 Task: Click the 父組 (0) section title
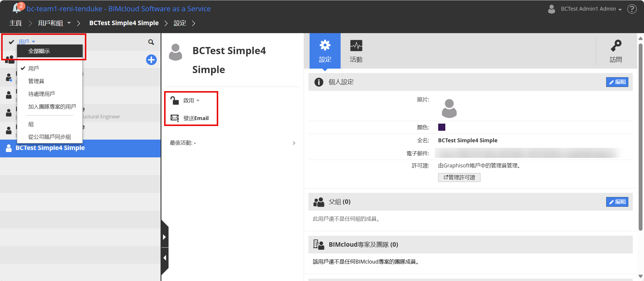[x=339, y=202]
